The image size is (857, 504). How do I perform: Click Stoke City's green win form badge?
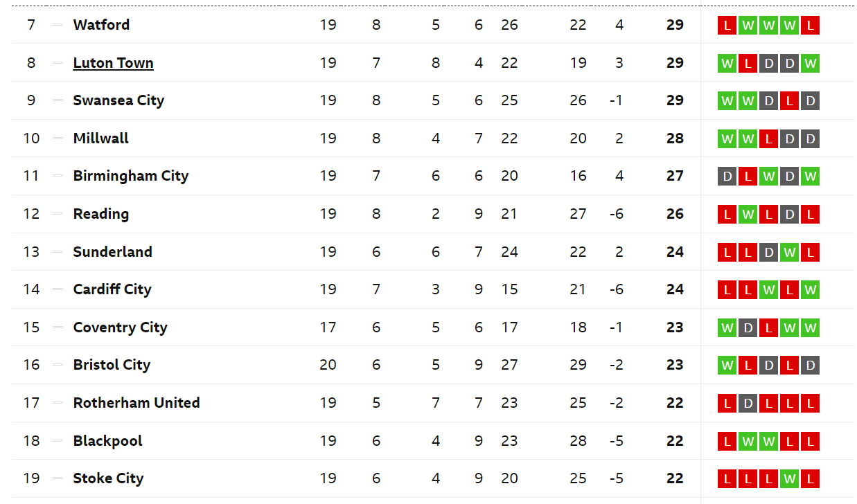pos(789,479)
